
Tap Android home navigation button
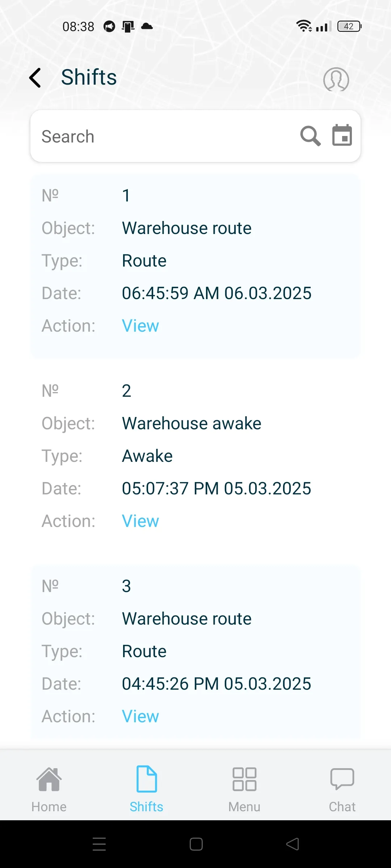click(x=196, y=844)
